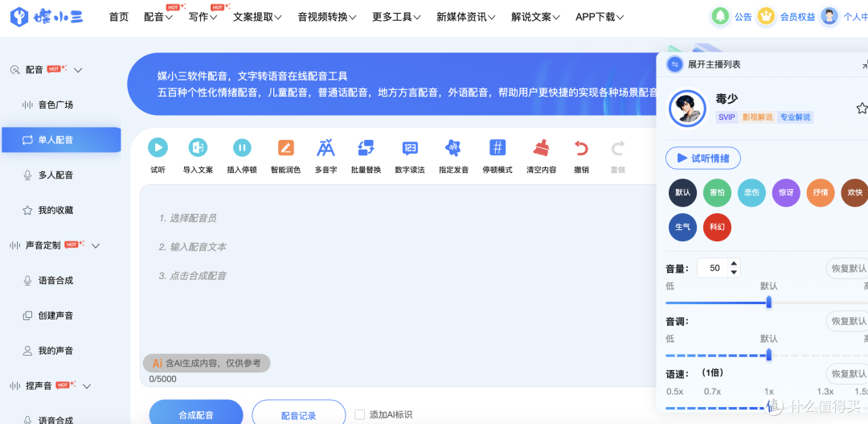The height and width of the screenshot is (424, 868).
Task: Open the 音视频转换 dropdown menu
Action: tap(326, 17)
